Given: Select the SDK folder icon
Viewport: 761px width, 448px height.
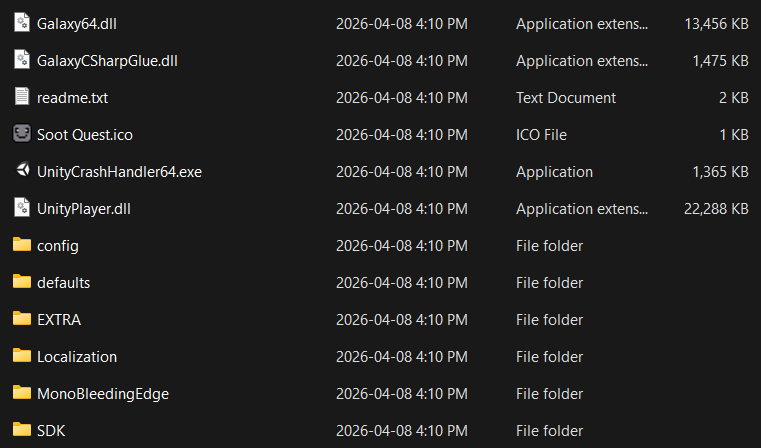Looking at the screenshot, I should (22, 430).
